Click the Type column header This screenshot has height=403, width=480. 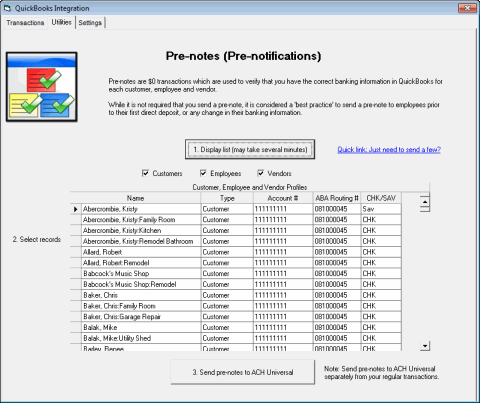coord(227,198)
